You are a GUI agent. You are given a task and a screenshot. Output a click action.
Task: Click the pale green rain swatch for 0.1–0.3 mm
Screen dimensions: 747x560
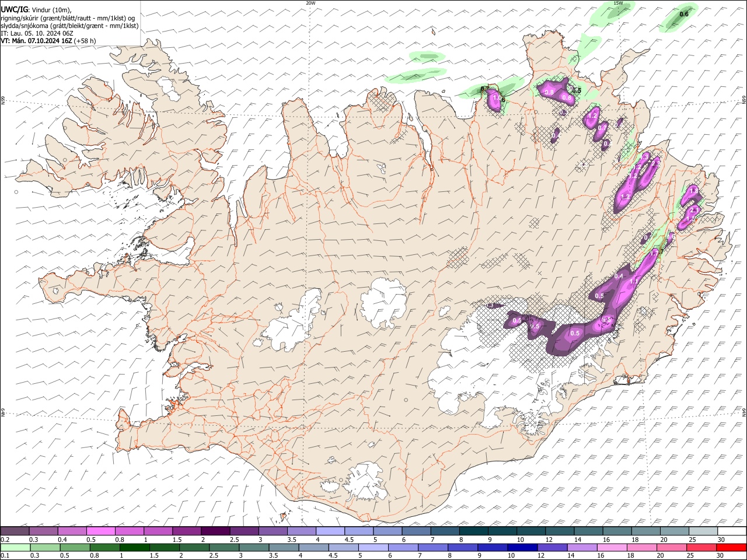point(15,547)
